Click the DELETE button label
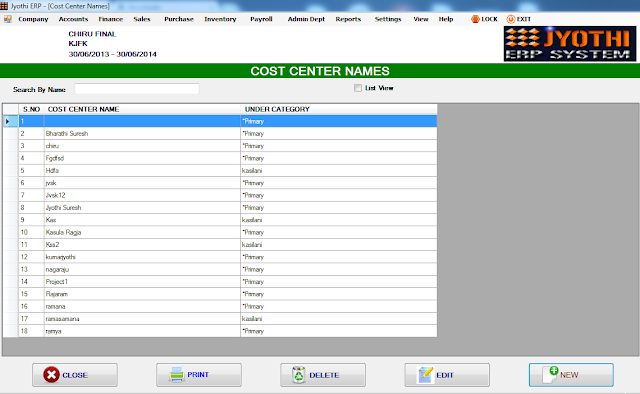The width and height of the screenshot is (640, 394). 324,375
